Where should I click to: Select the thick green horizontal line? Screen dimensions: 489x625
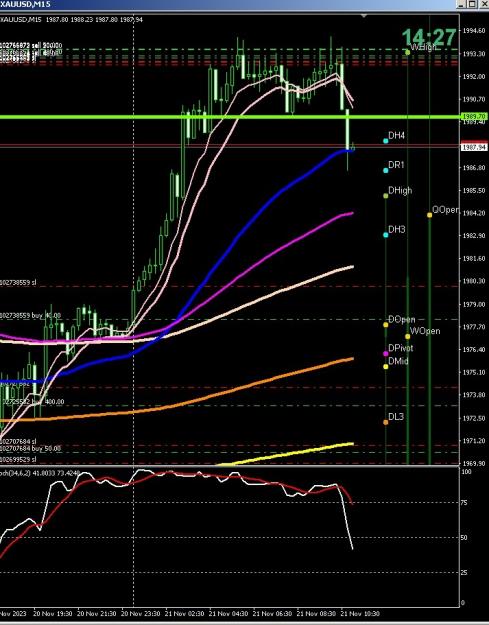point(230,117)
